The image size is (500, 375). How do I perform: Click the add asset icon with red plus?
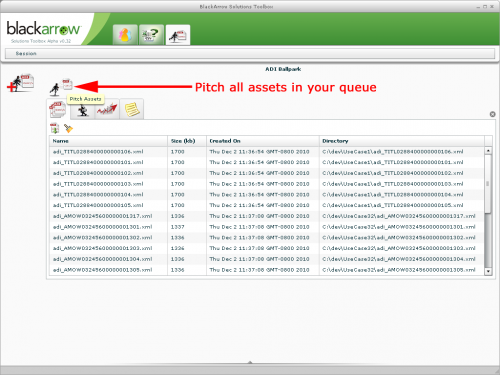point(20,83)
